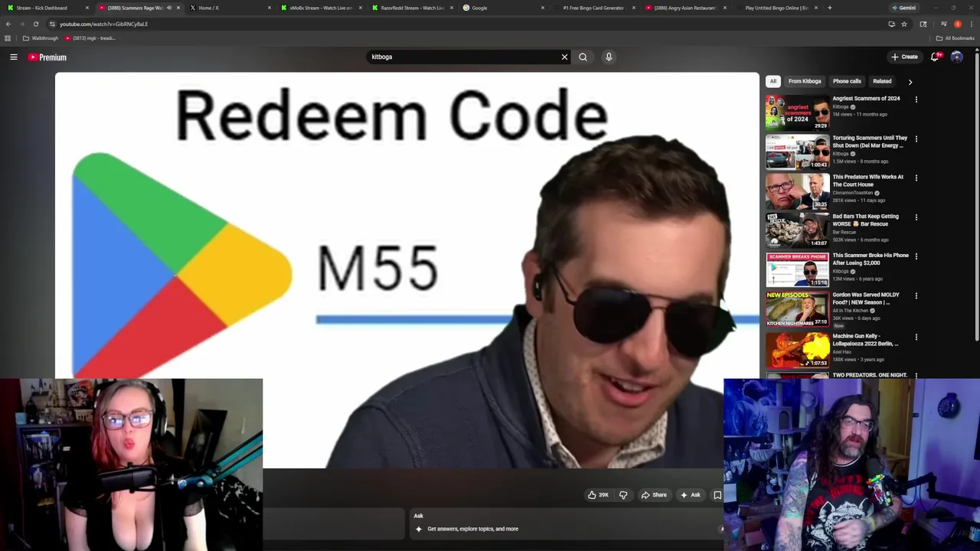Viewport: 980px width, 551px height.
Task: Show more filter chips with right arrow
Action: pos(910,82)
